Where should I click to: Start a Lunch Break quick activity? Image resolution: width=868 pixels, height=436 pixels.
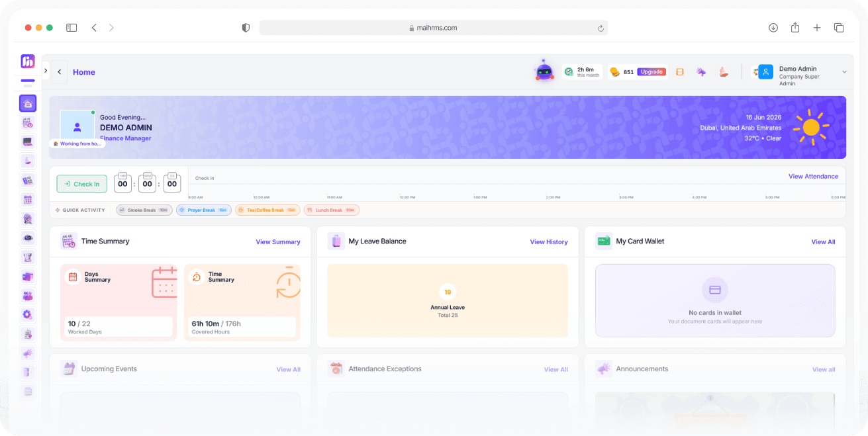click(x=332, y=210)
